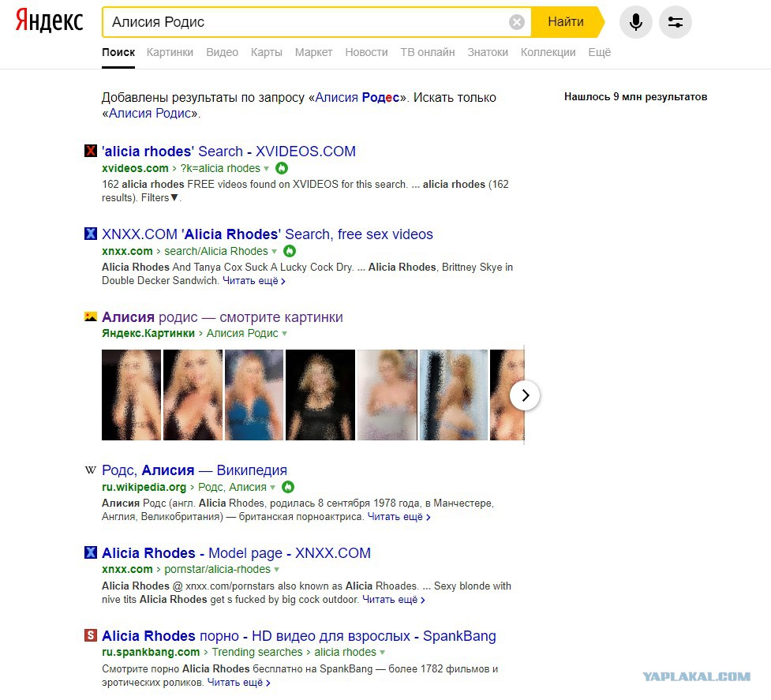
Task: Click the Найти search button
Action: click(566, 22)
